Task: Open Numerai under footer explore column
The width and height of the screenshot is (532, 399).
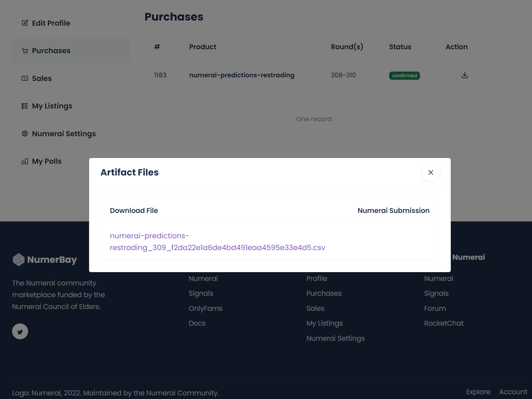Action: (x=203, y=278)
